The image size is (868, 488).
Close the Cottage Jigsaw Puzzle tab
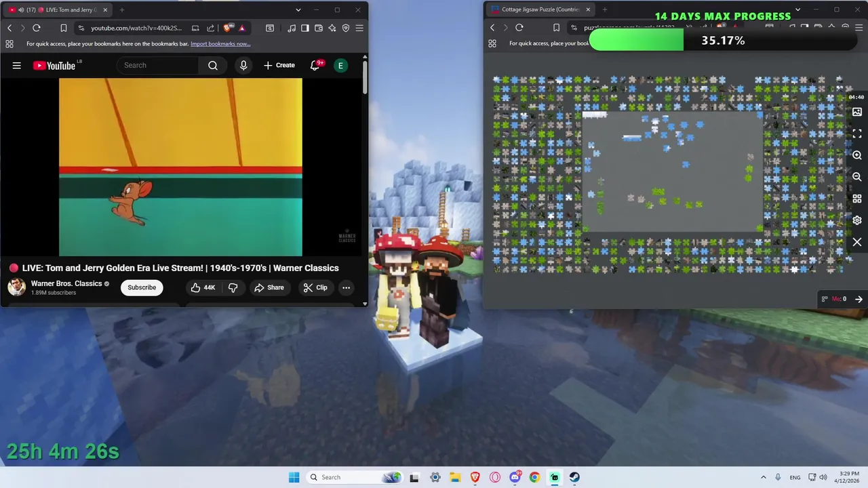[x=588, y=9]
